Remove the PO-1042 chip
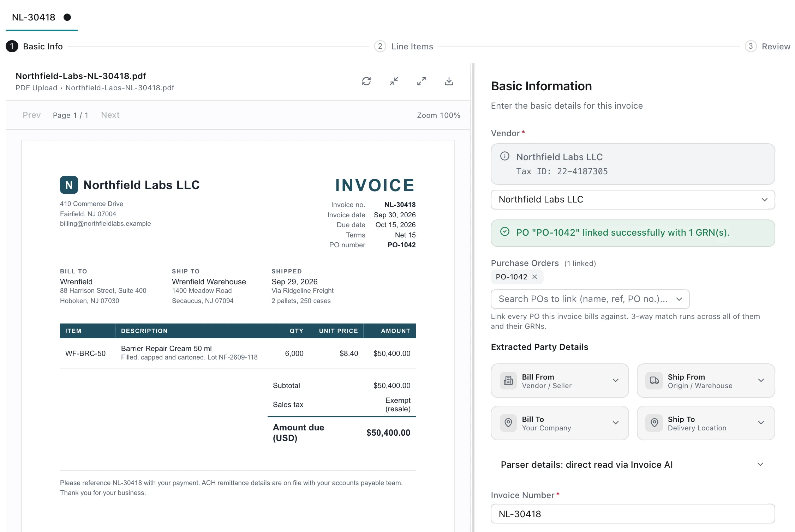 (x=535, y=277)
